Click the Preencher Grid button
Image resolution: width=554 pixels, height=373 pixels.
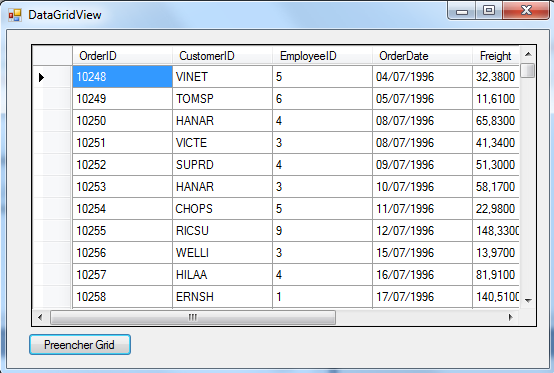click(80, 344)
